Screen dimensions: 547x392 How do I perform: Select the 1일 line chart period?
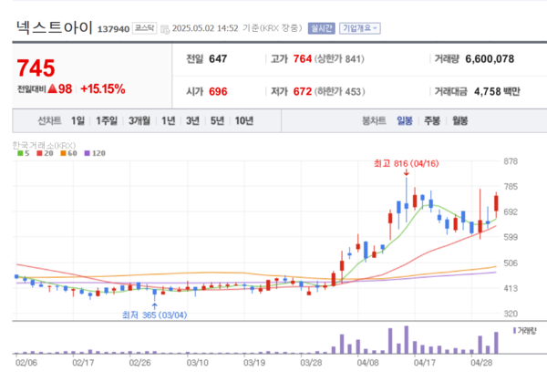[77, 120]
